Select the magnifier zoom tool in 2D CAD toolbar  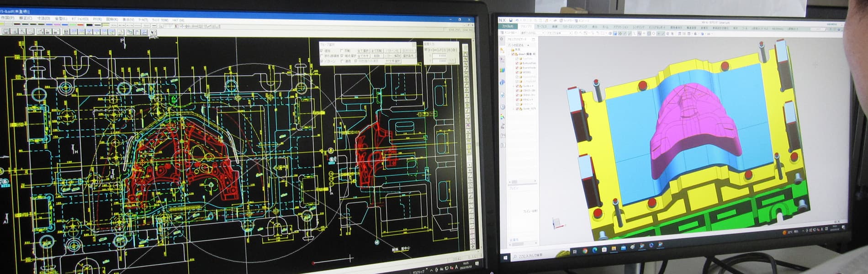(x=22, y=32)
